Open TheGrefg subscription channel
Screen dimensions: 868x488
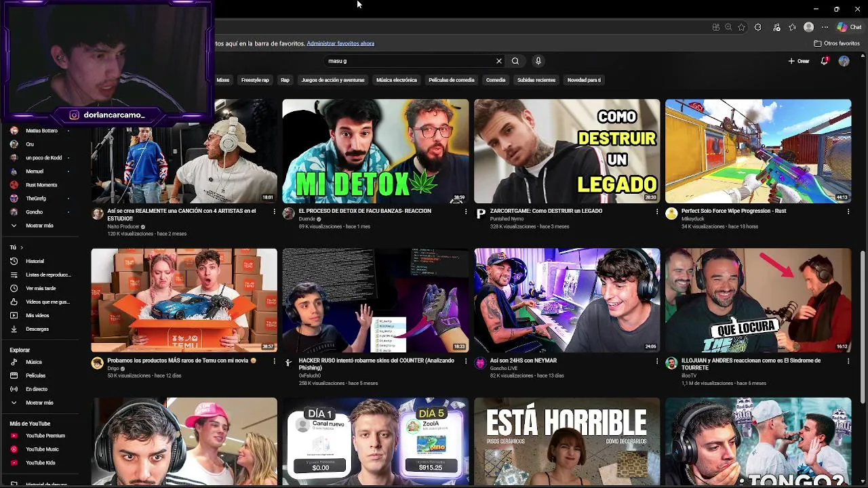(41, 199)
